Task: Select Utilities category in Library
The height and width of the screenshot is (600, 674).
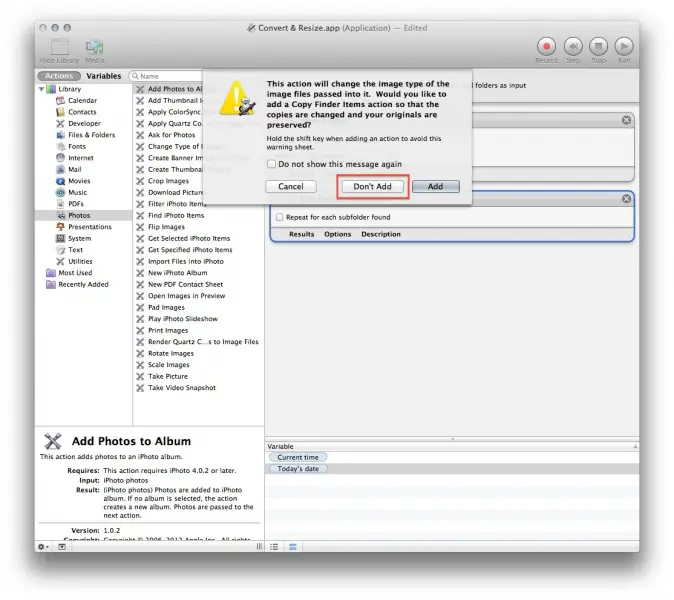Action: [80, 261]
